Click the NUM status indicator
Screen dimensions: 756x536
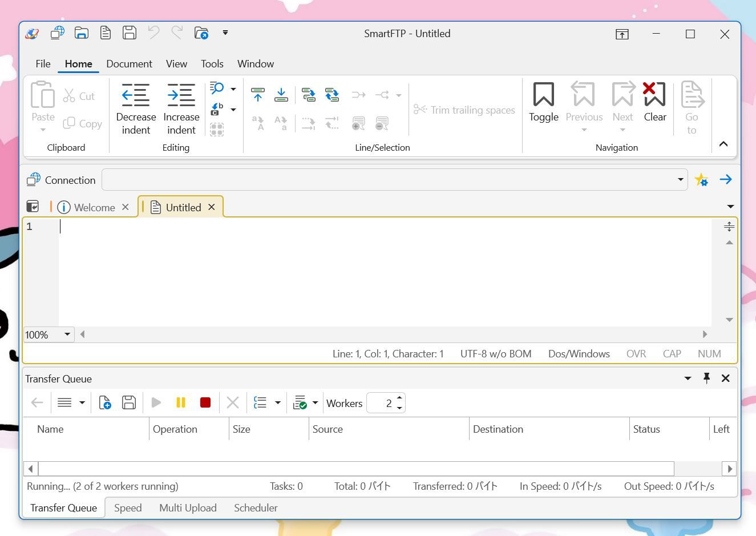pos(709,354)
